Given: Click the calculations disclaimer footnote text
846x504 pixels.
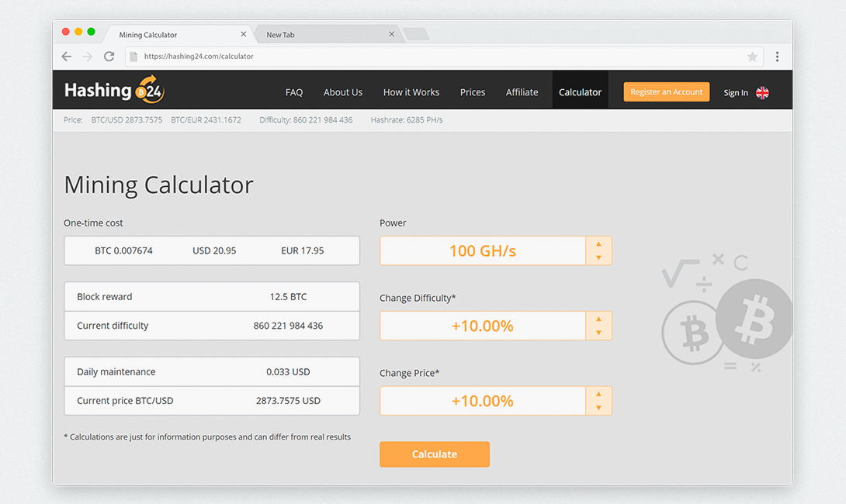Looking at the screenshot, I should click(207, 437).
